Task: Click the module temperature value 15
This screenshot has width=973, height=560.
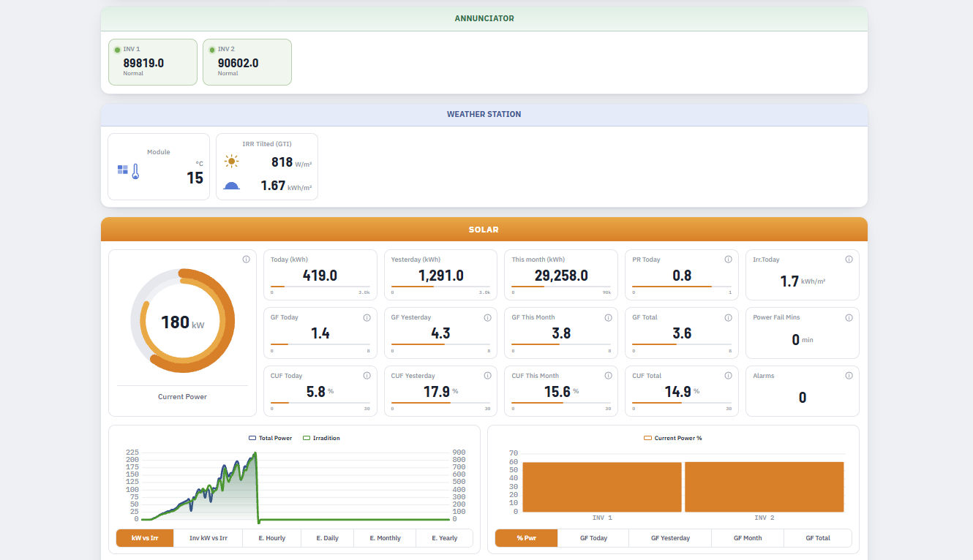Action: pos(195,178)
